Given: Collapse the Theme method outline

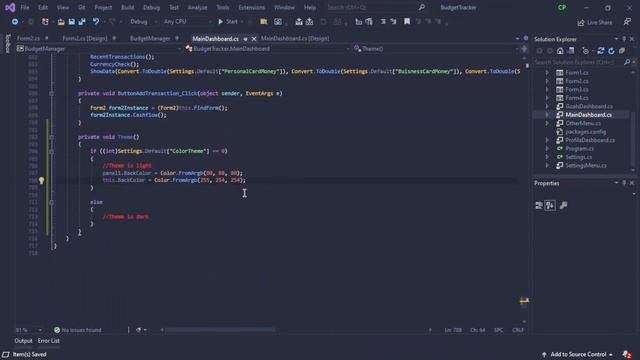Looking at the screenshot, I should pos(51,137).
